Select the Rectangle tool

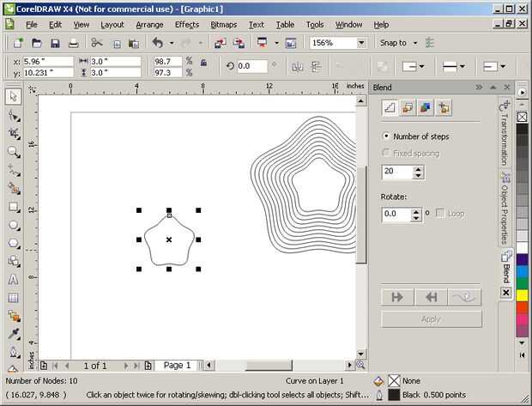[x=14, y=207]
